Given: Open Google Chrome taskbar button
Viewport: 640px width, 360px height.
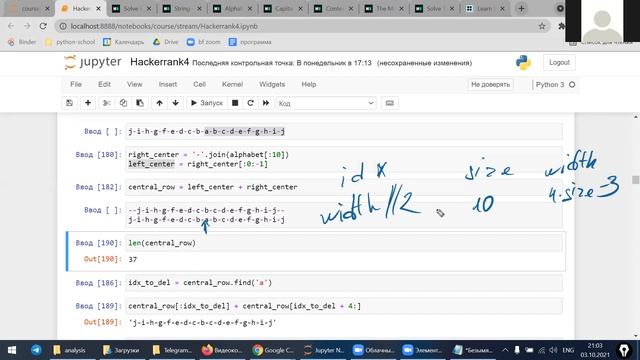Looking at the screenshot, I should [x=273, y=350].
